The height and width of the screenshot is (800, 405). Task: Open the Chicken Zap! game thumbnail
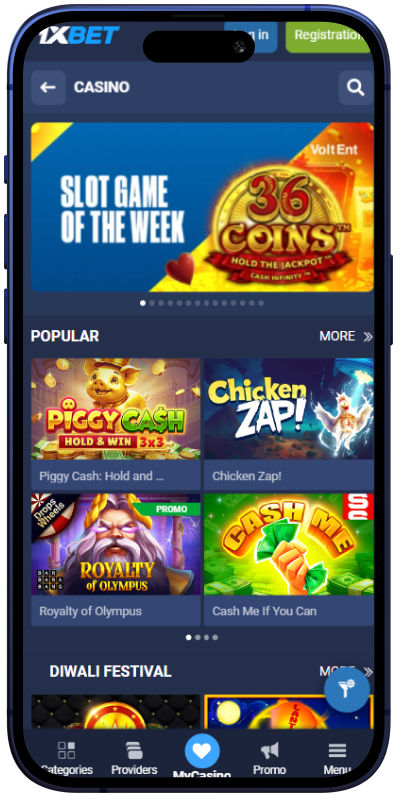[289, 409]
